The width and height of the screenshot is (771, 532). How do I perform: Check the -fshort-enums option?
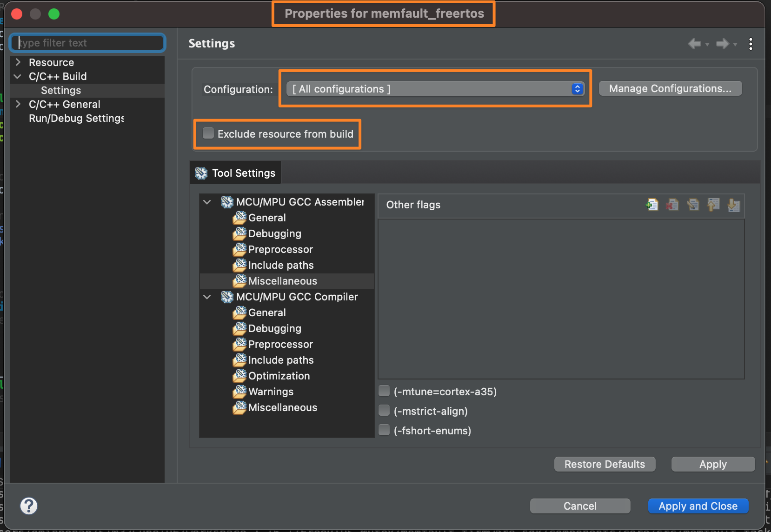pos(384,430)
